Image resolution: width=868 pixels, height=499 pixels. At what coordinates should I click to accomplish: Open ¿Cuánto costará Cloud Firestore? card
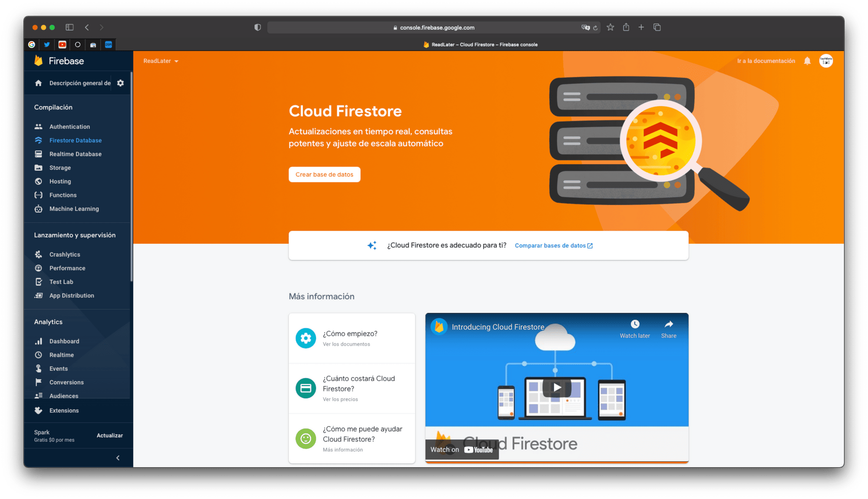(352, 388)
